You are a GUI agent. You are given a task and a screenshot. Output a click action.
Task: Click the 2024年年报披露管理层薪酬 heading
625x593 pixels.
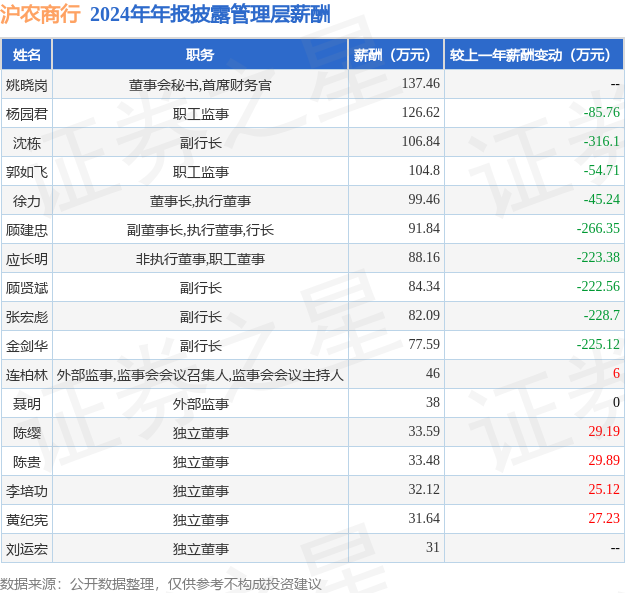[x=210, y=14]
